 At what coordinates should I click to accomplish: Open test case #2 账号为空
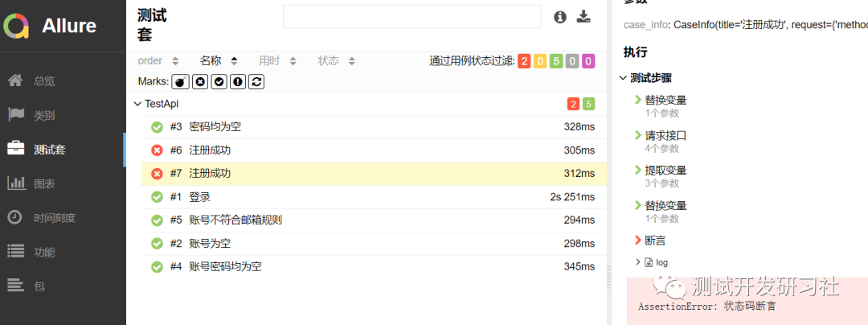click(374, 244)
